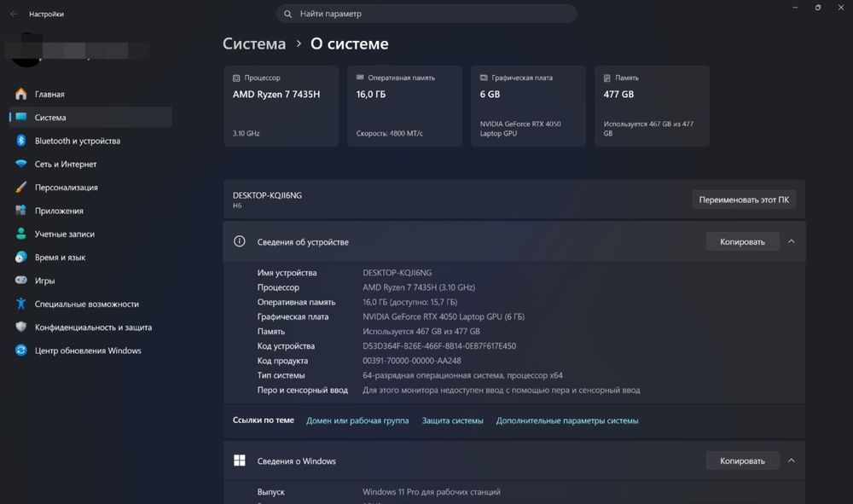Click the Home house icon in sidebar

(x=20, y=94)
